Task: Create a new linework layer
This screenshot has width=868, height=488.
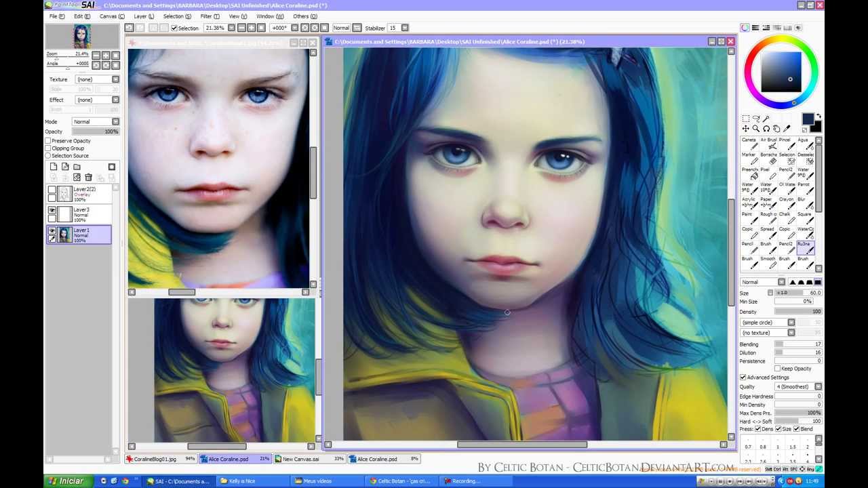Action: point(65,167)
